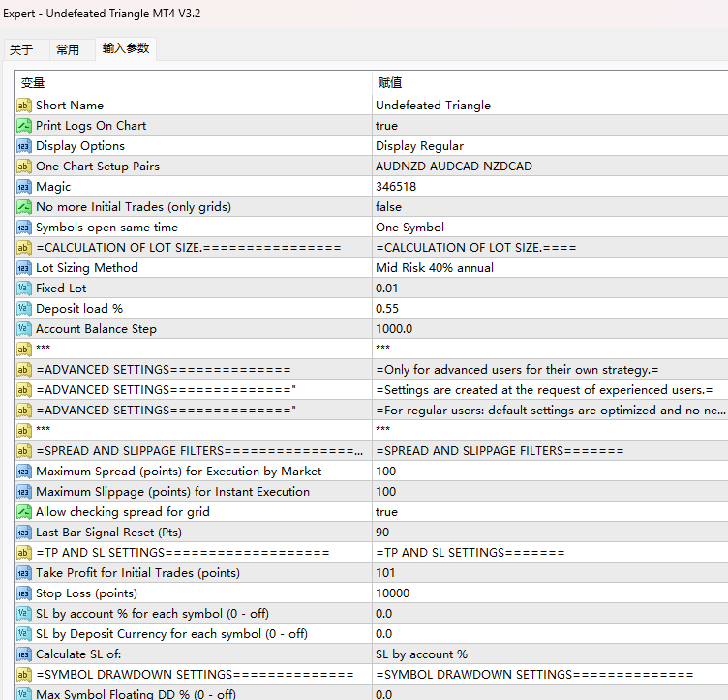Click the icon beside Last Bar Signal Reset

(x=24, y=533)
